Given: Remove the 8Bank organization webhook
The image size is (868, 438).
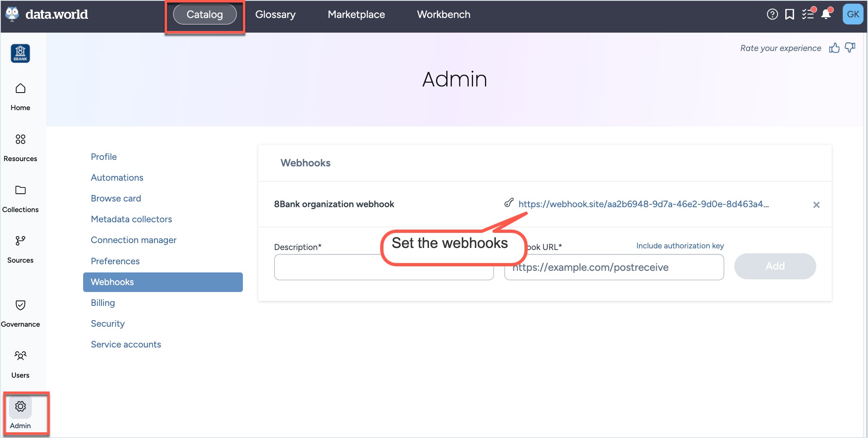Looking at the screenshot, I should [816, 205].
